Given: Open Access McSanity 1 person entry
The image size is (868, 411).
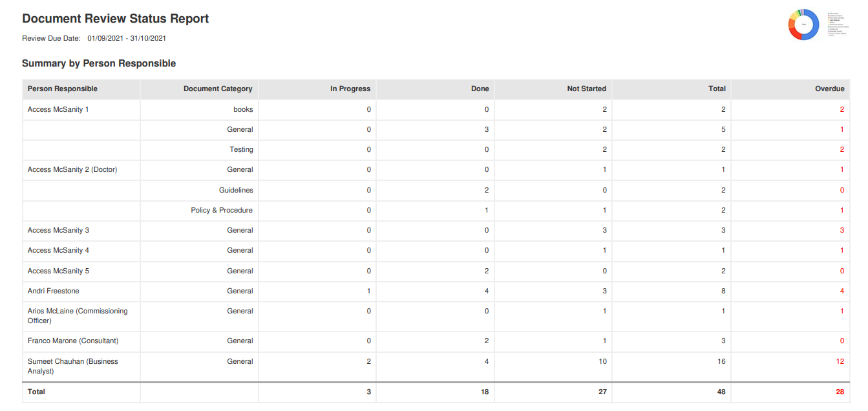Looking at the screenshot, I should coord(58,109).
